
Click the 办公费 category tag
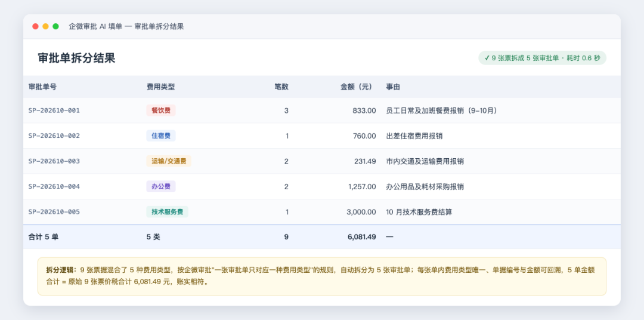point(161,186)
